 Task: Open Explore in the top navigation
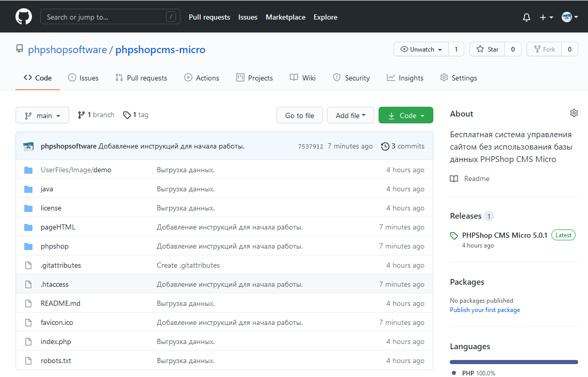tap(325, 17)
